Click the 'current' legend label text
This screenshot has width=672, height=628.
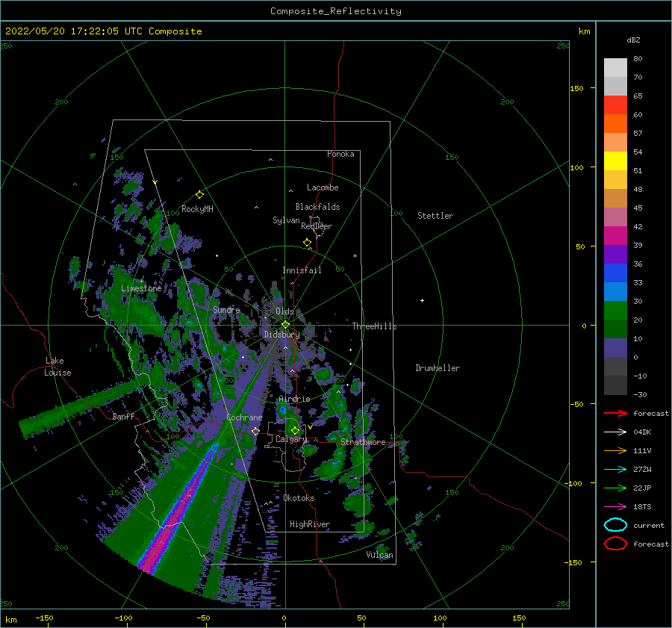point(649,525)
